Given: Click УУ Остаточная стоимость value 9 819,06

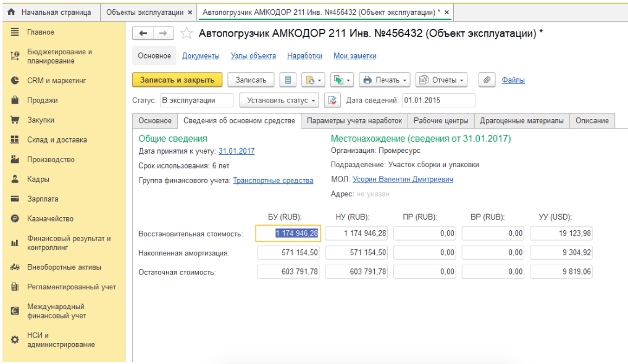Looking at the screenshot, I should point(561,271).
